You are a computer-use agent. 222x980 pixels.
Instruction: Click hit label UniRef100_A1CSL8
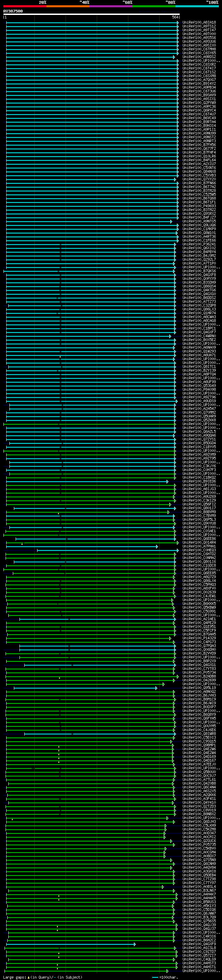click(x=199, y=948)
